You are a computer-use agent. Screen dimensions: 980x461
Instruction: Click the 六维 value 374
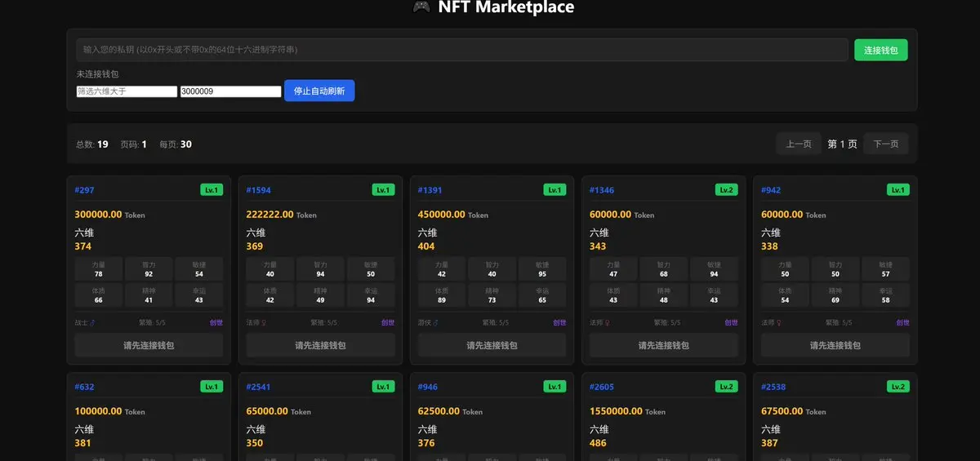coord(82,246)
